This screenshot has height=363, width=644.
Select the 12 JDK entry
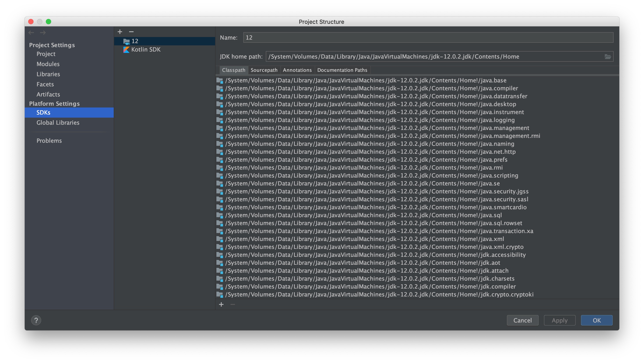[135, 41]
